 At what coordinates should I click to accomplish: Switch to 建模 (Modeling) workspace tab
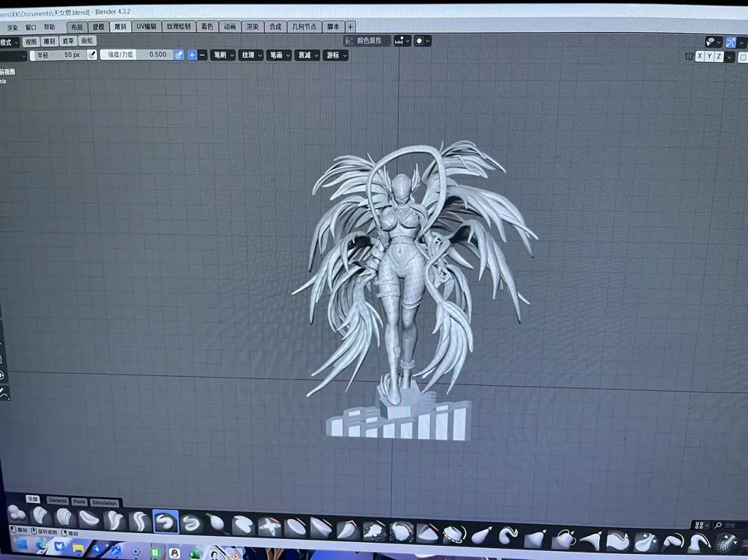99,27
